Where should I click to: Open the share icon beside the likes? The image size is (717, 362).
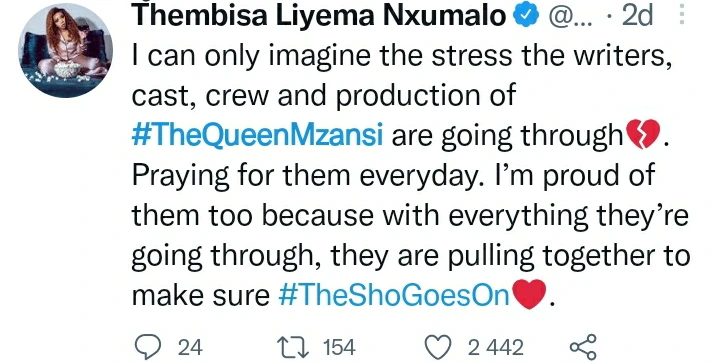coord(583,347)
